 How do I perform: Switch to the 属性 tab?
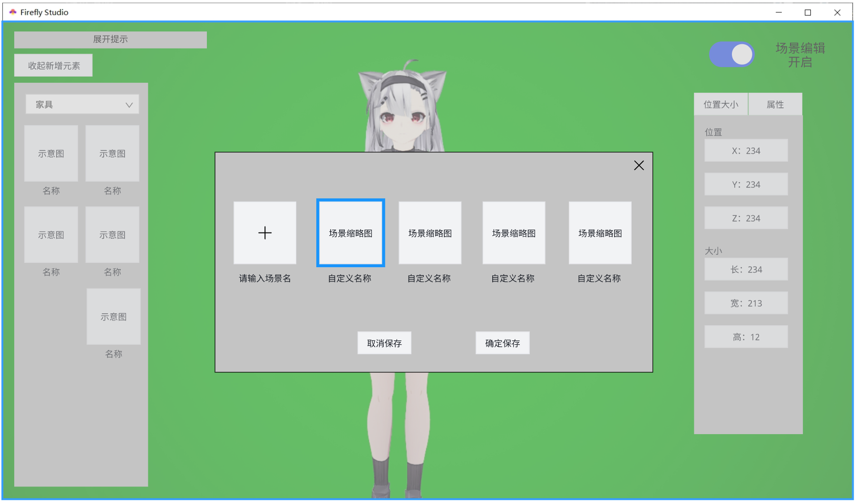[x=775, y=105]
